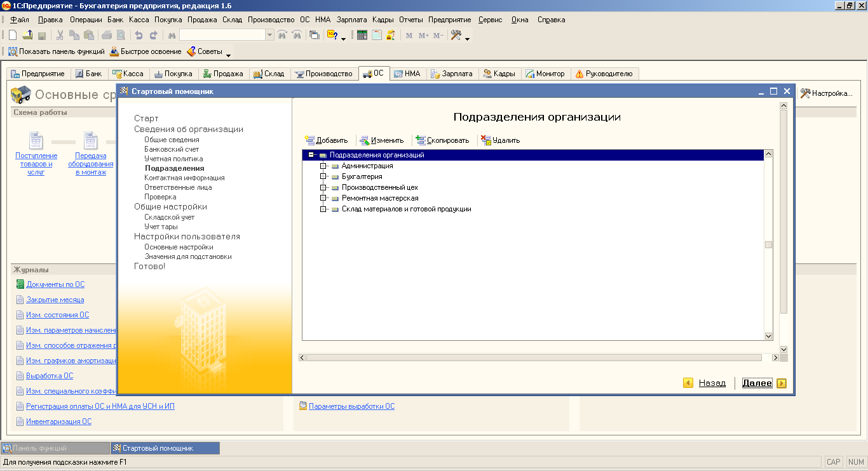This screenshot has height=471, width=868.
Task: Open dropdown arrow next to help icon
Action: click(344, 38)
